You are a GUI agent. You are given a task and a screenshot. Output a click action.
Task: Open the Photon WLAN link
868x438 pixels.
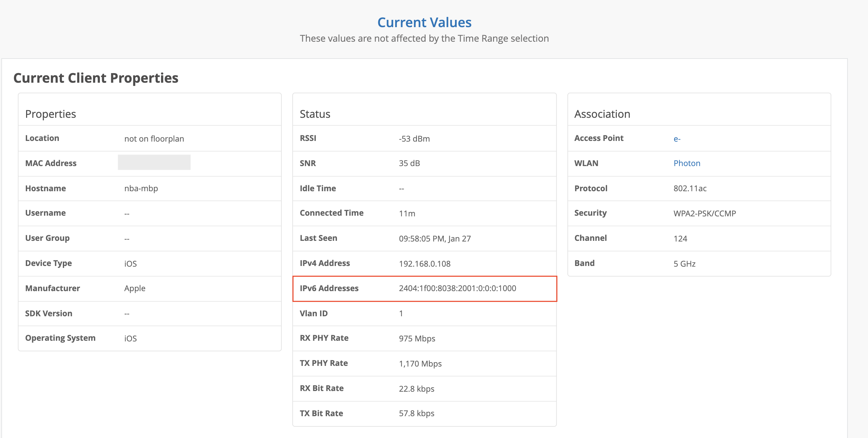686,163
